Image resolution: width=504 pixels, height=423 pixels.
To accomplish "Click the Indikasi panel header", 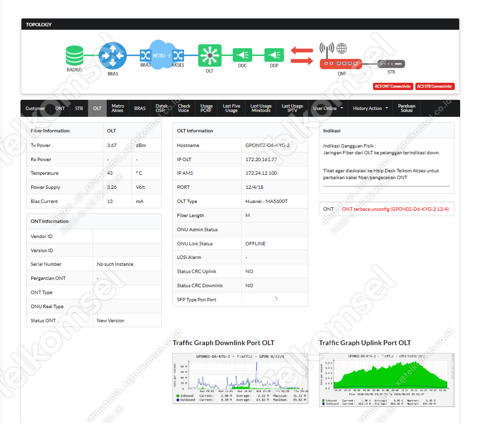I will coord(386,131).
